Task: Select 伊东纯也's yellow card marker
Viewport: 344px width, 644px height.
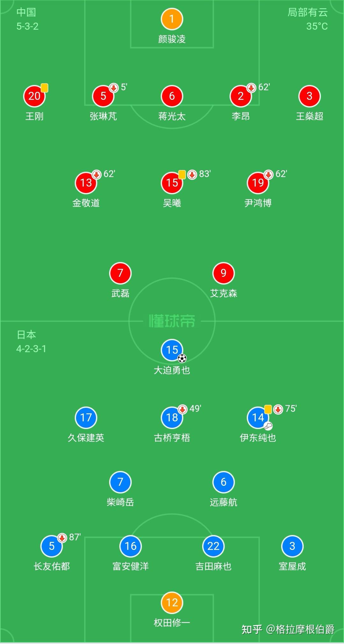Action: 268,409
